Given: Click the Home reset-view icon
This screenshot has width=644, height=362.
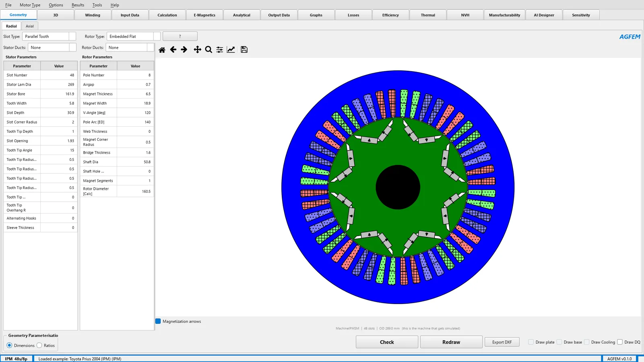Looking at the screenshot, I should tap(162, 50).
